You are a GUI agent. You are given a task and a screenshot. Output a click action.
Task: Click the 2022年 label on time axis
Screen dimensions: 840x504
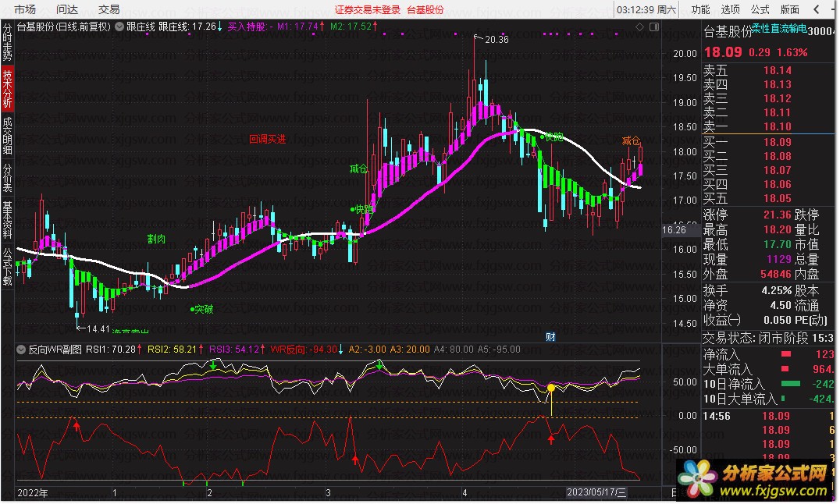(x=32, y=493)
